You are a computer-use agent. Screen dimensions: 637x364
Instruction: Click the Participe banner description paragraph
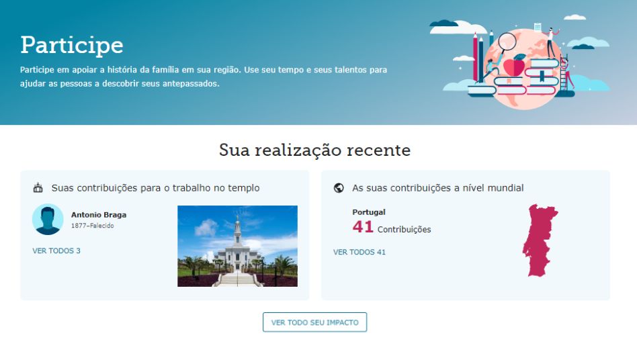click(204, 77)
